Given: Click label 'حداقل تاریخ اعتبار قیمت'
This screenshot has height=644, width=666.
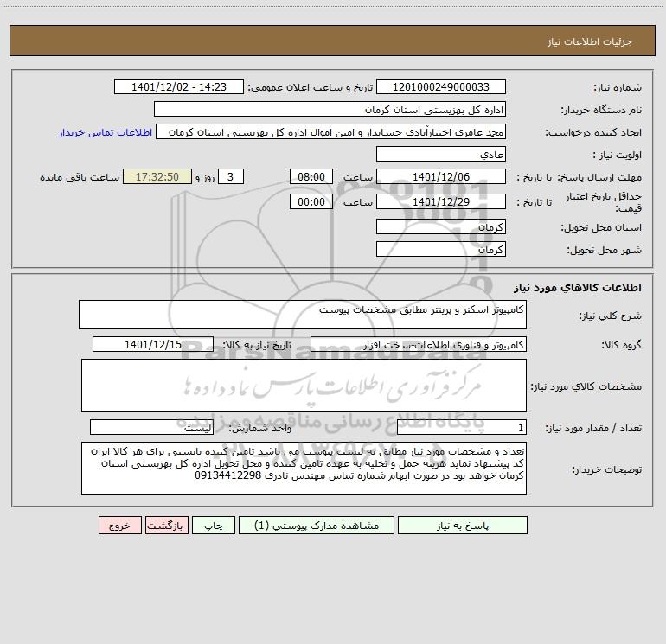Looking at the screenshot, I should coord(604,202).
